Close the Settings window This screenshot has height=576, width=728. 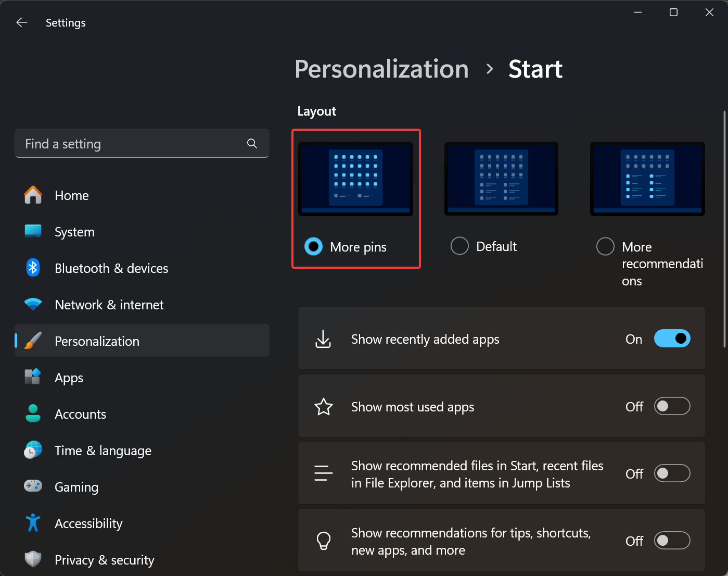point(709,12)
